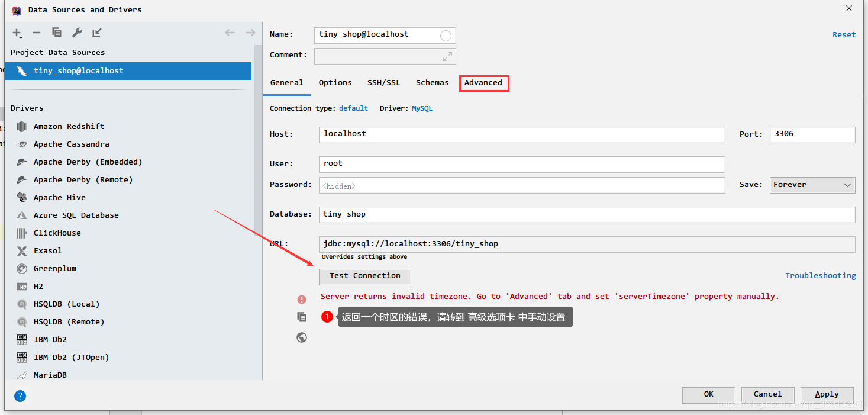The width and height of the screenshot is (868, 415).
Task: Navigate back with left arrow
Action: click(230, 33)
